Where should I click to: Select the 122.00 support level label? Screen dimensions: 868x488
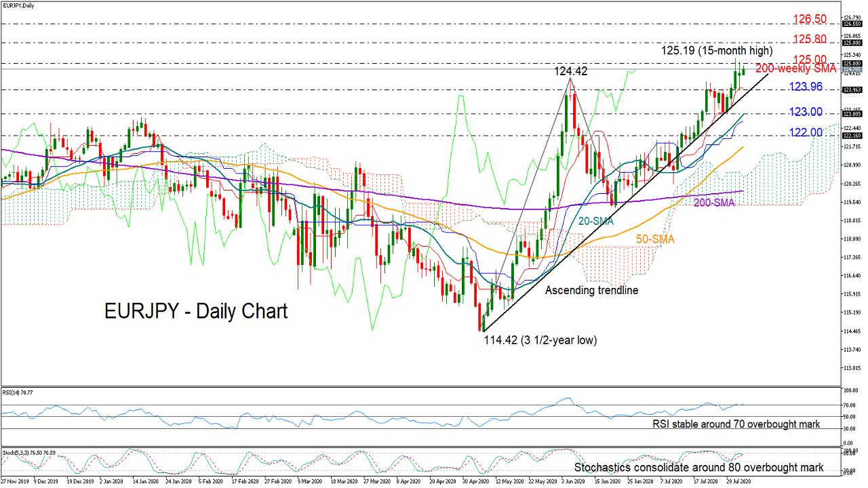click(804, 133)
